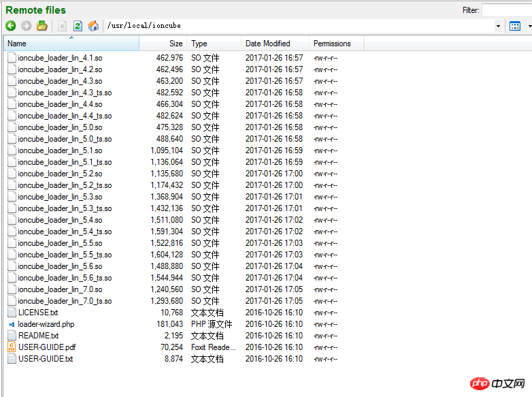Open parent folder with the up-folder icon
Viewport: 532px width, 397px height.
(42, 25)
